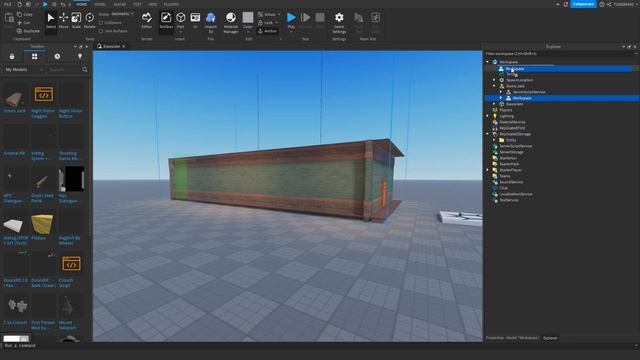Click the Paste clipboard icon
Screen dimensions: 640x360
tap(9, 19)
